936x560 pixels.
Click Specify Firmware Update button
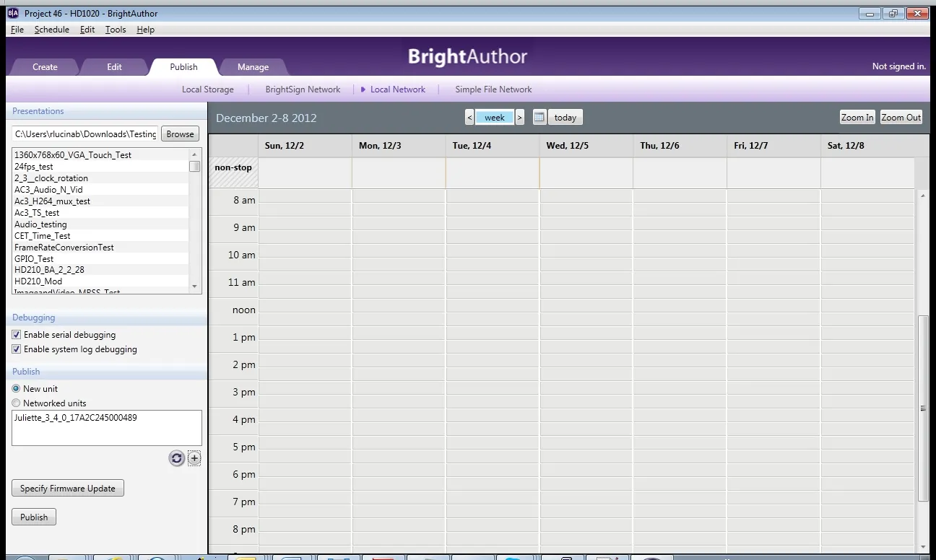pyautogui.click(x=68, y=489)
